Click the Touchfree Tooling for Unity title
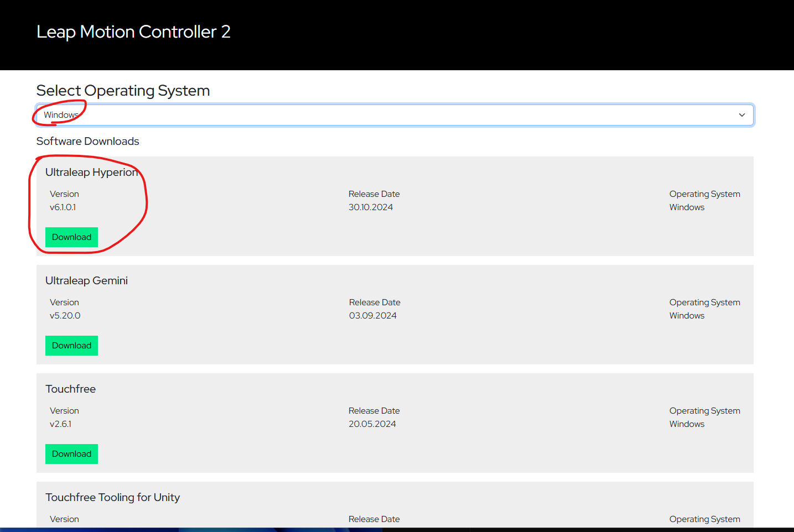This screenshot has width=794, height=532. (112, 498)
